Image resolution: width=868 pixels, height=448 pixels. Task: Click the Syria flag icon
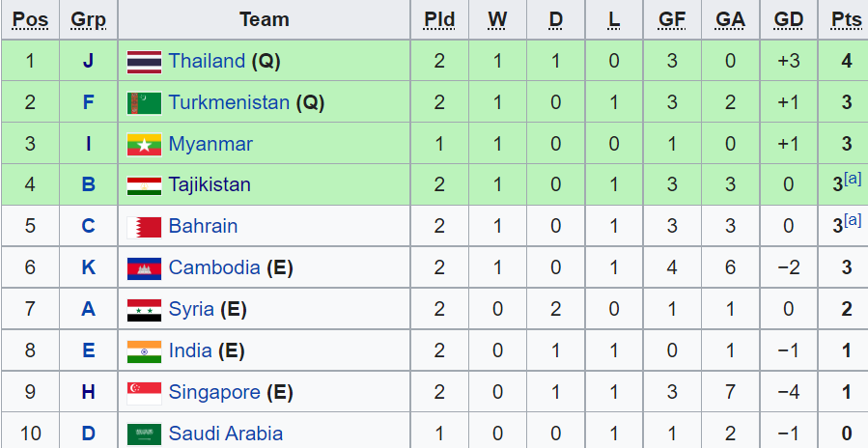click(x=144, y=310)
